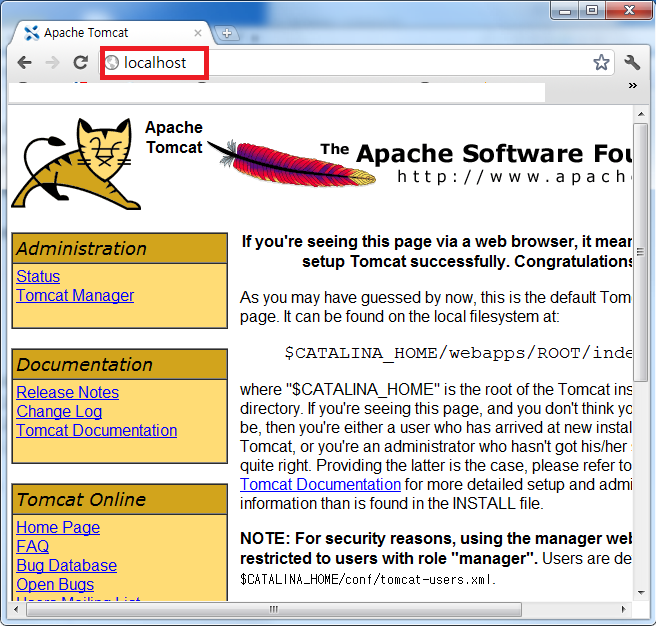The image size is (656, 626).
Task: Open the Change Log link
Action: pyautogui.click(x=59, y=412)
